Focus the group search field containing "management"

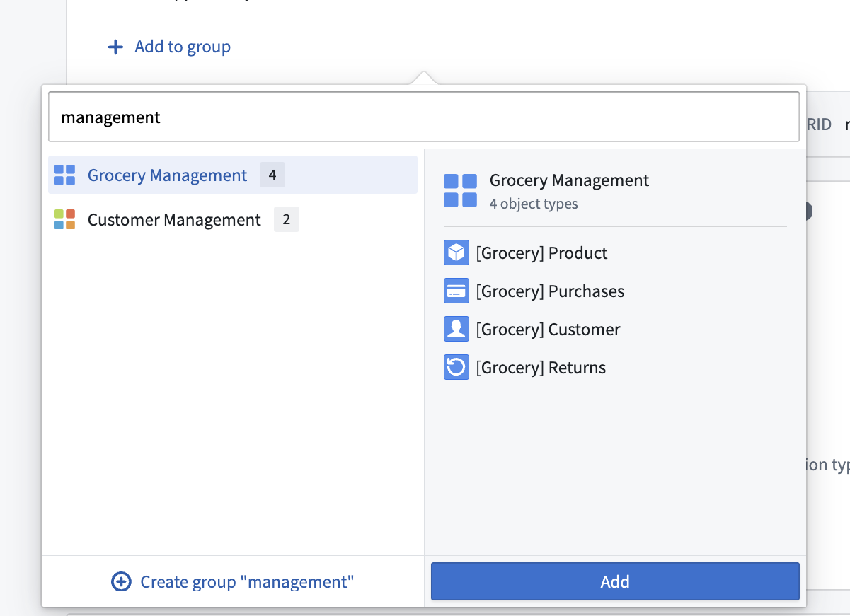click(423, 117)
